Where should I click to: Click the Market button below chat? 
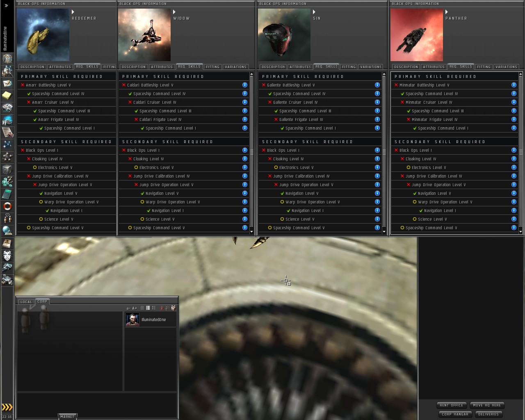pos(68,417)
